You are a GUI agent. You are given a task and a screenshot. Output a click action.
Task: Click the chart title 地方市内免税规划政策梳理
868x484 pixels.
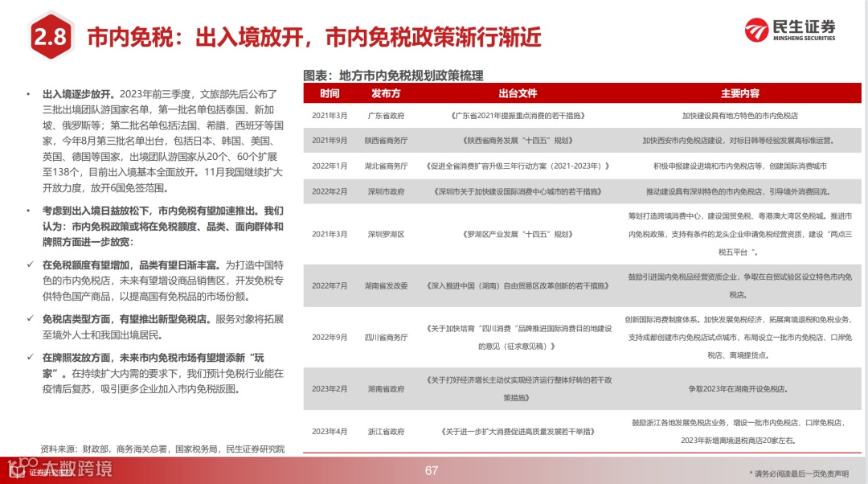click(x=394, y=76)
